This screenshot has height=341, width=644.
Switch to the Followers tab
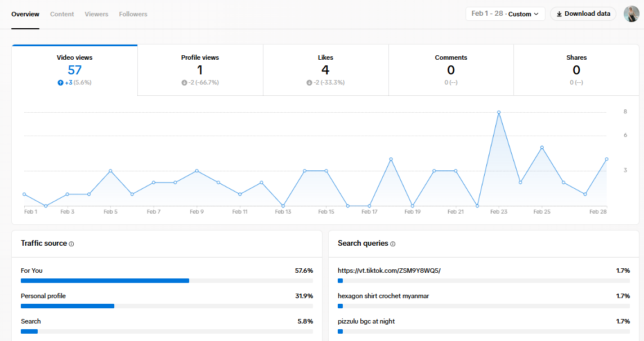(x=133, y=14)
